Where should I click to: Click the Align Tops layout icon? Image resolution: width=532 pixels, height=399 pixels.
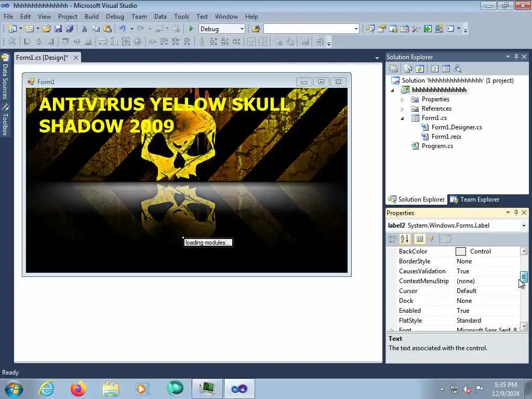(65, 42)
